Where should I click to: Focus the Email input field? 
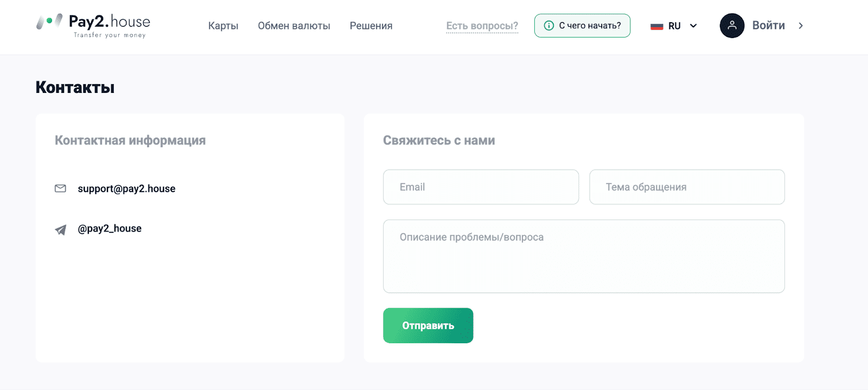(x=481, y=187)
